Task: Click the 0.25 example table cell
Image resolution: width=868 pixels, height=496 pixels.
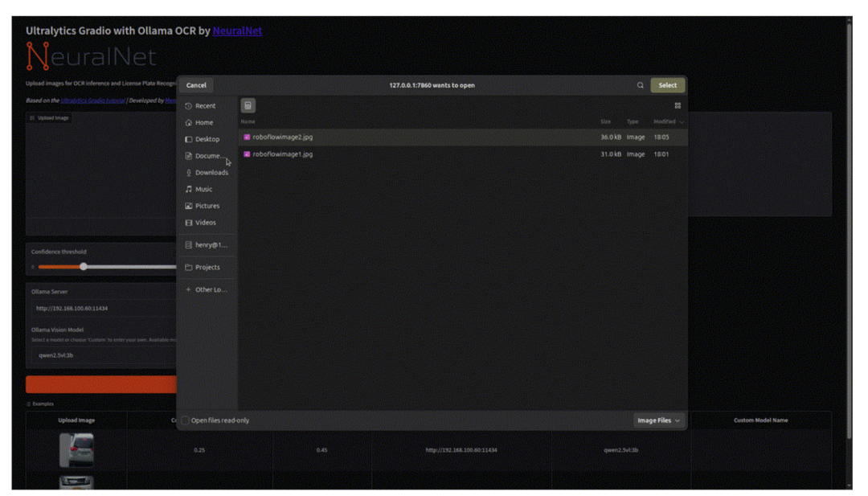Action: click(199, 450)
